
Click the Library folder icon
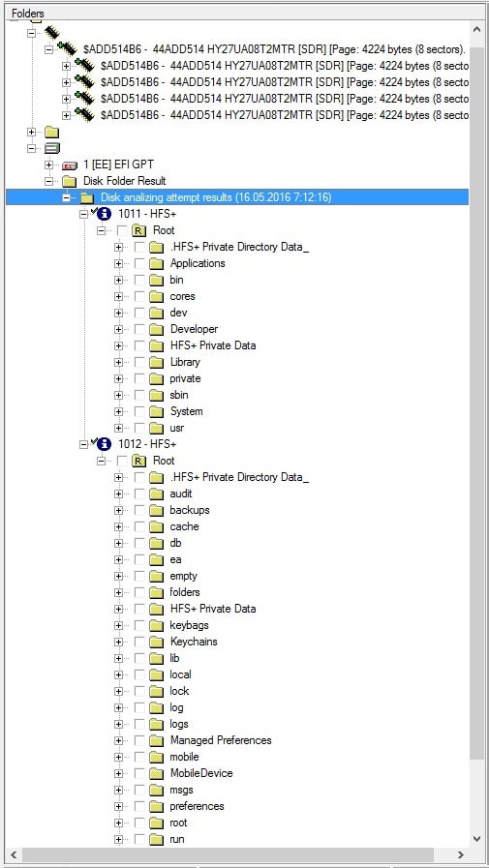coord(157,362)
